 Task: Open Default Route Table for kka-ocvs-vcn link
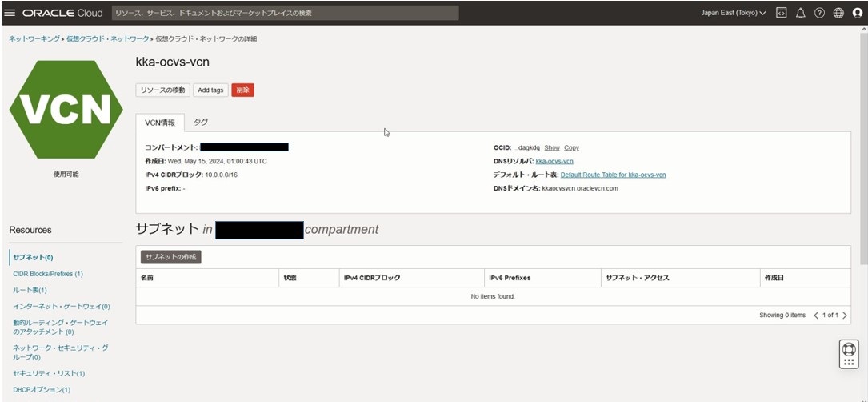[x=613, y=175]
